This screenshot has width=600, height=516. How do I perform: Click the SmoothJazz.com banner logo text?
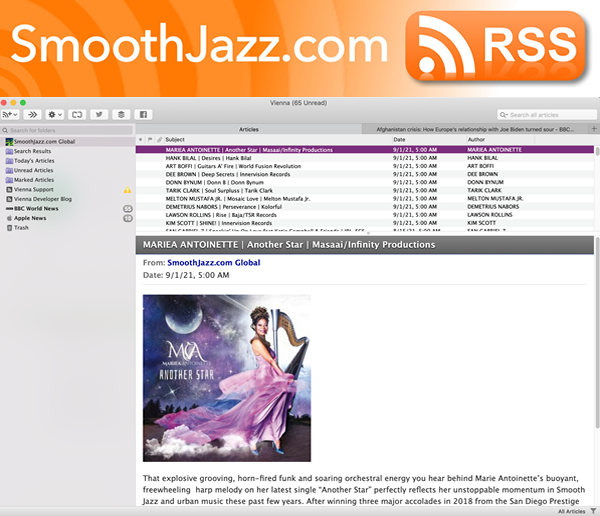pos(199,43)
